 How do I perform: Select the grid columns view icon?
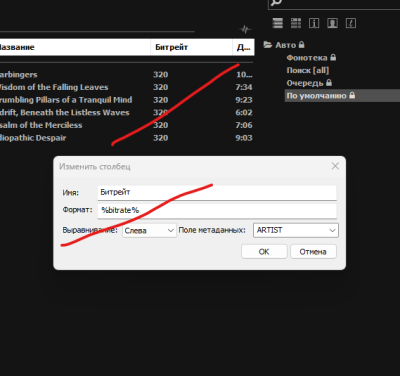[296, 23]
